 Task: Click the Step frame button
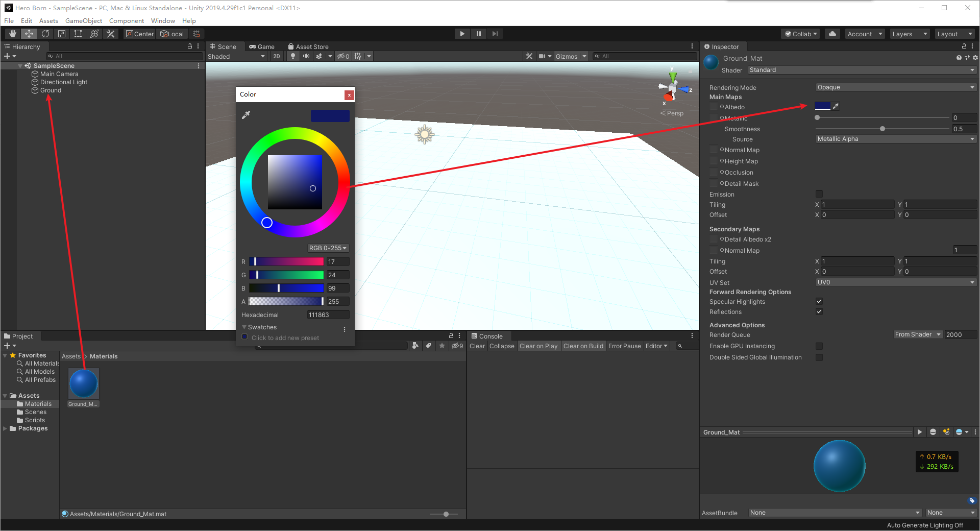(495, 34)
